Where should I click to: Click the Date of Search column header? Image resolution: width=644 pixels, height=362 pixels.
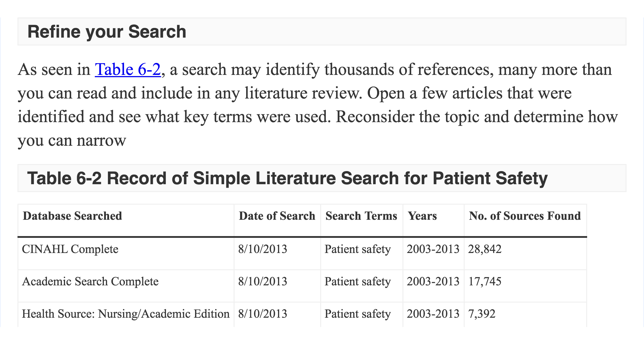tap(277, 216)
